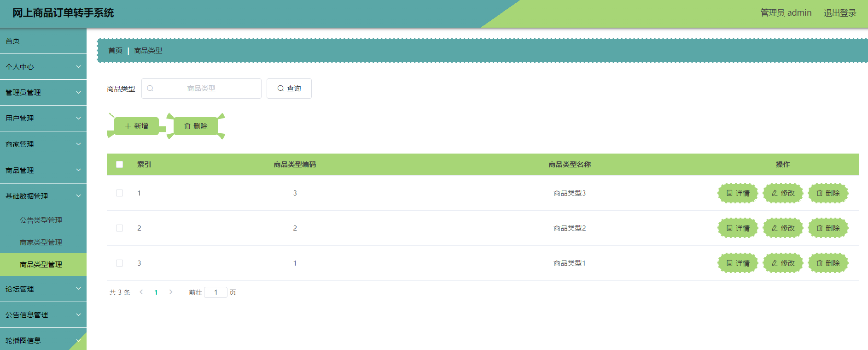Click the 商品类型3 name cell

tap(570, 193)
